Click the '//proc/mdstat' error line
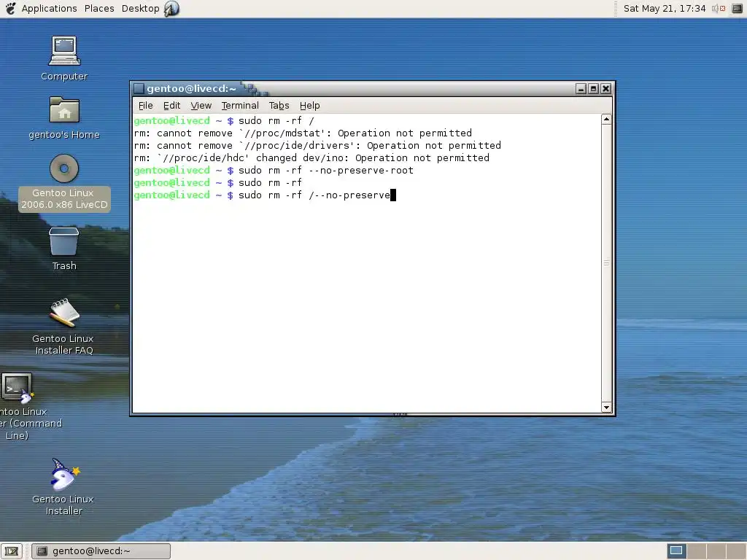 pyautogui.click(x=303, y=133)
